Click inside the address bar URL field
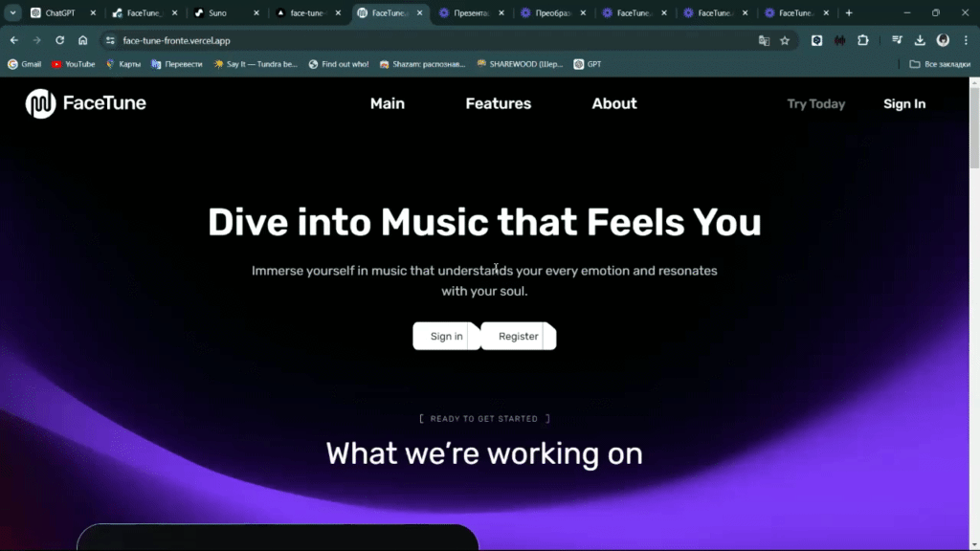Screen dimensions: 980x551 click(287, 40)
